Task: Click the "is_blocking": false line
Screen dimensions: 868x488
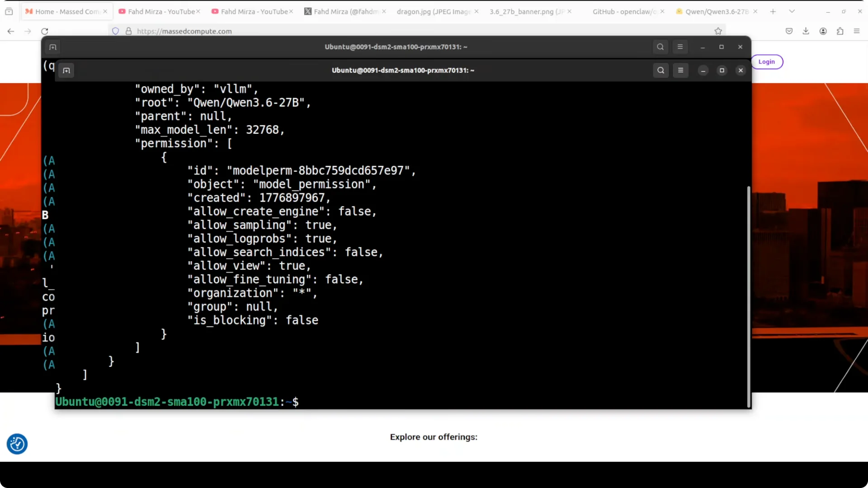Action: 253,320
